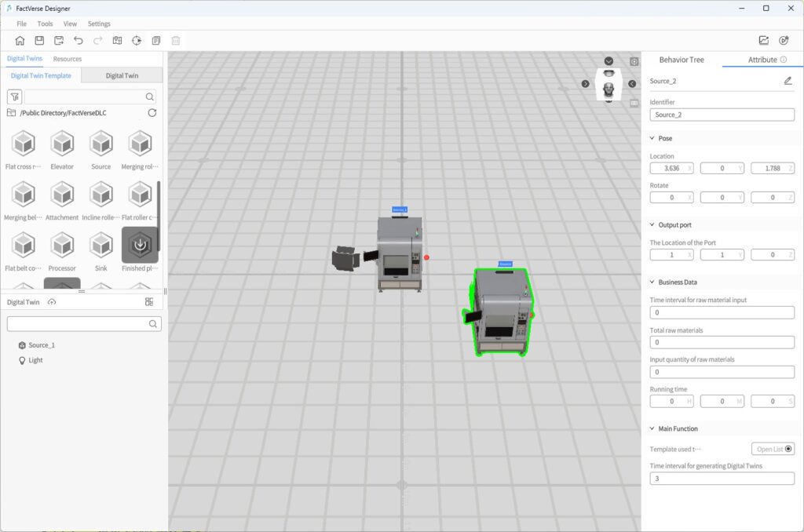The image size is (804, 532).
Task: Toggle the layout view icon in Digital Twin panel
Action: pos(149,302)
